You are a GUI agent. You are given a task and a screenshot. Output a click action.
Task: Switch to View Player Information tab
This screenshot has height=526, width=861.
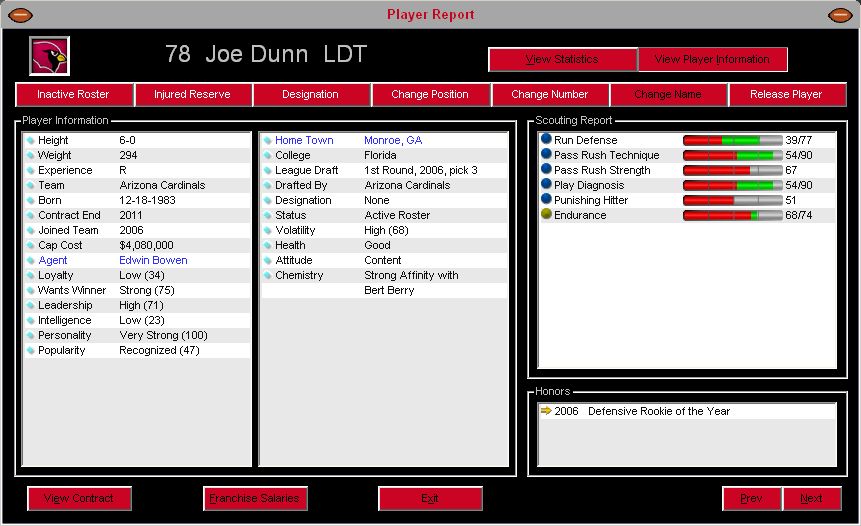[712, 60]
